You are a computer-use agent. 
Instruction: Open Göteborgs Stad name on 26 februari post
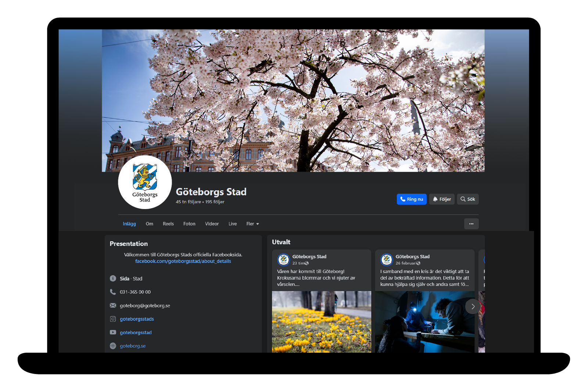[412, 256]
